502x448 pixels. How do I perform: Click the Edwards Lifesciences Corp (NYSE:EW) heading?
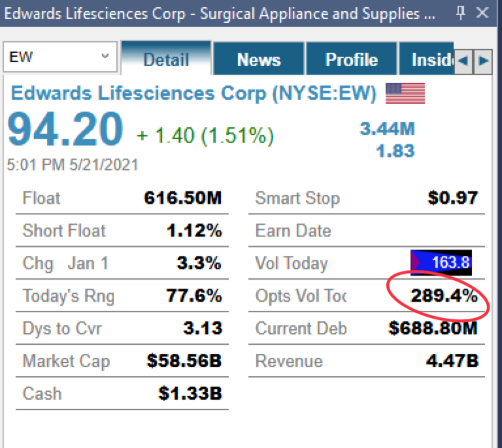point(193,93)
